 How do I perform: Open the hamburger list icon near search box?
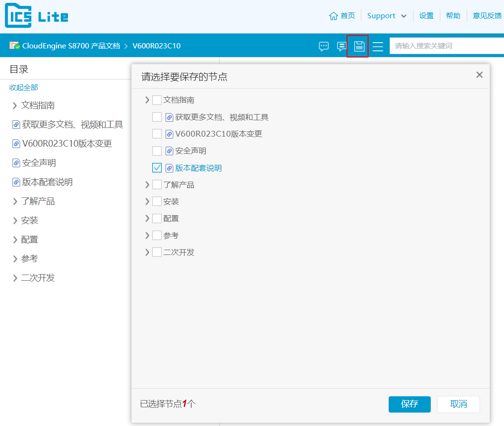coord(378,46)
